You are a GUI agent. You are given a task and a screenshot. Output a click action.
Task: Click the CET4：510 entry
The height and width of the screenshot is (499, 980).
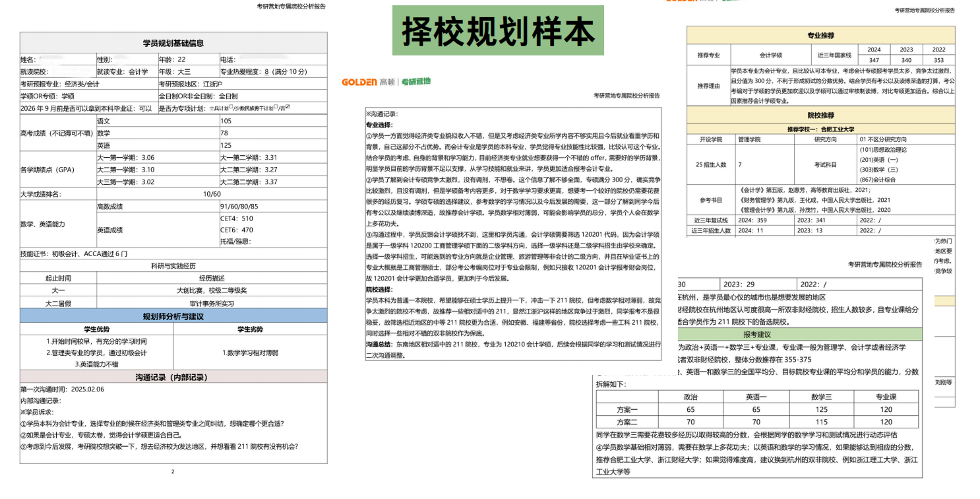tap(237, 218)
